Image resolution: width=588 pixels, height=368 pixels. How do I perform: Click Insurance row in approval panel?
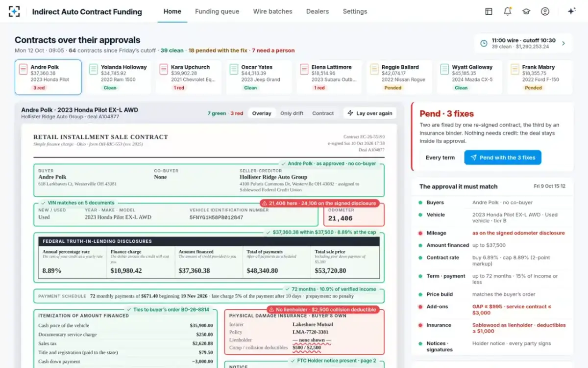(492, 328)
